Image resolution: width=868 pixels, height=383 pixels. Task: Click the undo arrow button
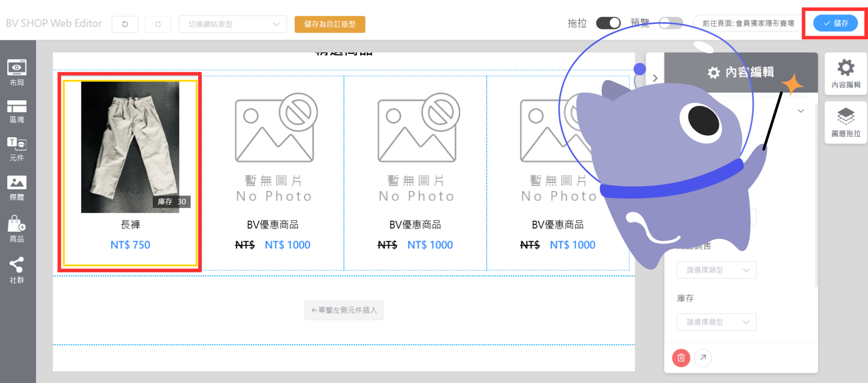[125, 24]
